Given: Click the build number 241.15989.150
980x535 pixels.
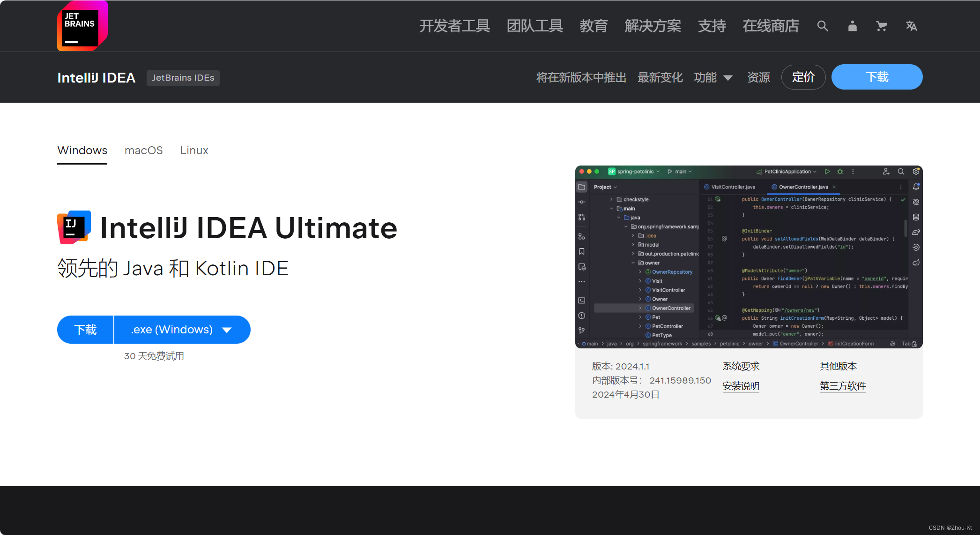Looking at the screenshot, I should [680, 380].
